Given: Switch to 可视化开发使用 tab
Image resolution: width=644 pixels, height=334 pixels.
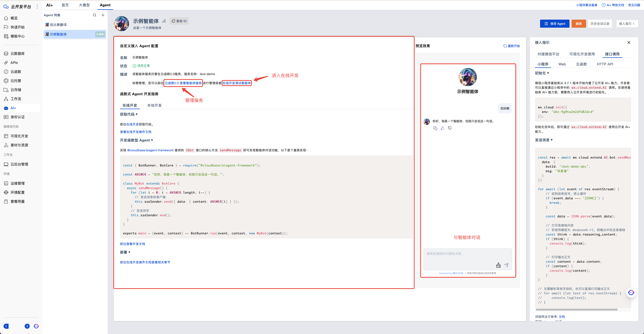Looking at the screenshot, I should (582, 54).
